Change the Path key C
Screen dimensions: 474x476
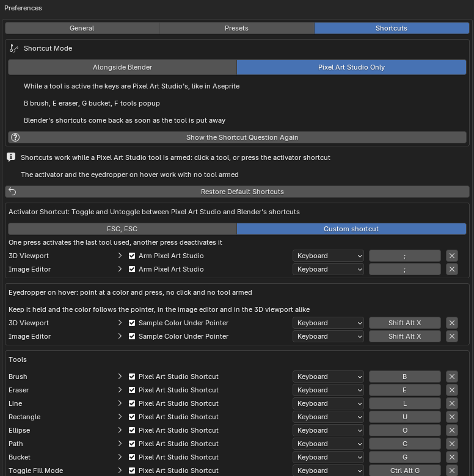pyautogui.click(x=405, y=444)
